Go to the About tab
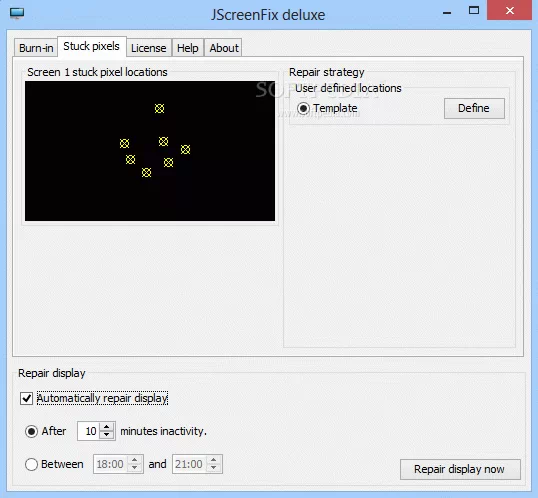Image resolution: width=538 pixels, height=498 pixels. (x=224, y=48)
